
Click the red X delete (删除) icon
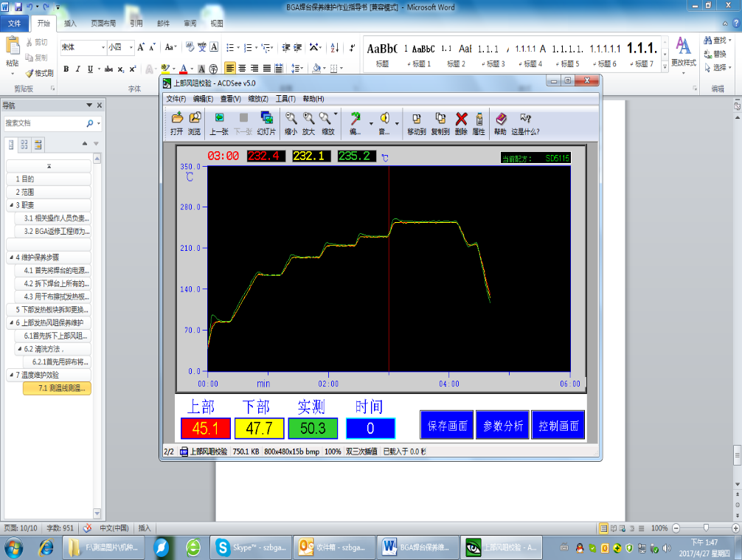pos(461,118)
